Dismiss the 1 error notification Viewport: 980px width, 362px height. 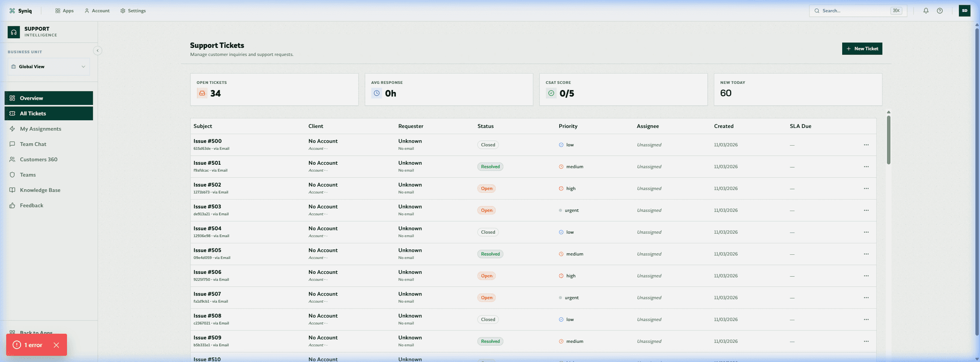tap(56, 345)
